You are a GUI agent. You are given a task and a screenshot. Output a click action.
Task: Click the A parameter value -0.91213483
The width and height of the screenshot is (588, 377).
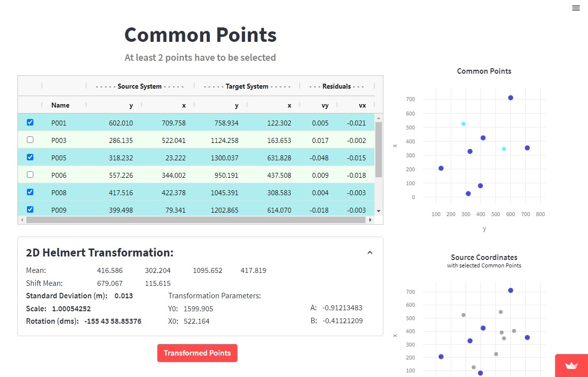click(342, 308)
